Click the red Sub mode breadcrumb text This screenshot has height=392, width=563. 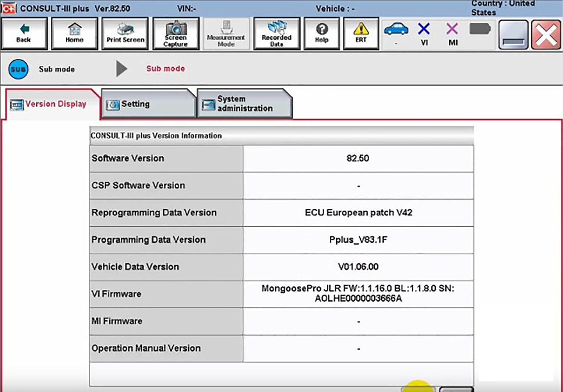[x=166, y=69]
